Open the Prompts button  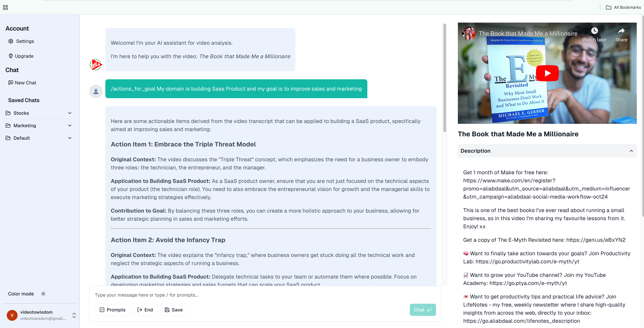[112, 310]
